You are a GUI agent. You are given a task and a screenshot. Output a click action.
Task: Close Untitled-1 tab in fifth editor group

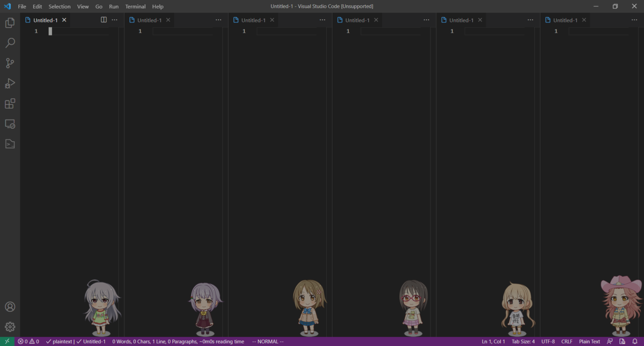click(480, 20)
